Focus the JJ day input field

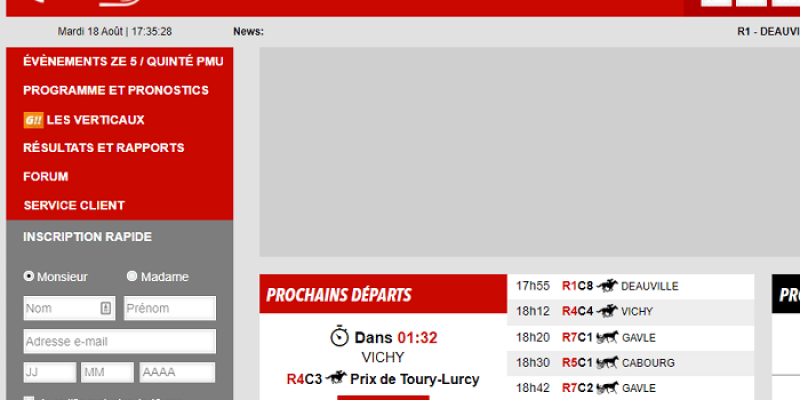tap(50, 372)
